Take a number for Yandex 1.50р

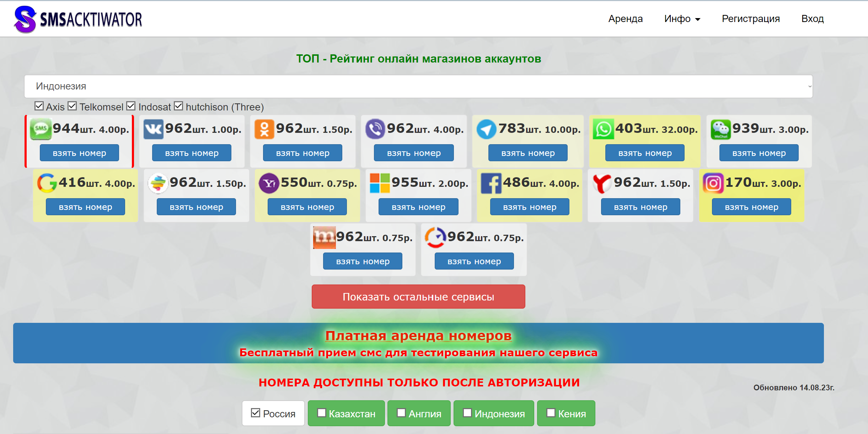click(641, 207)
